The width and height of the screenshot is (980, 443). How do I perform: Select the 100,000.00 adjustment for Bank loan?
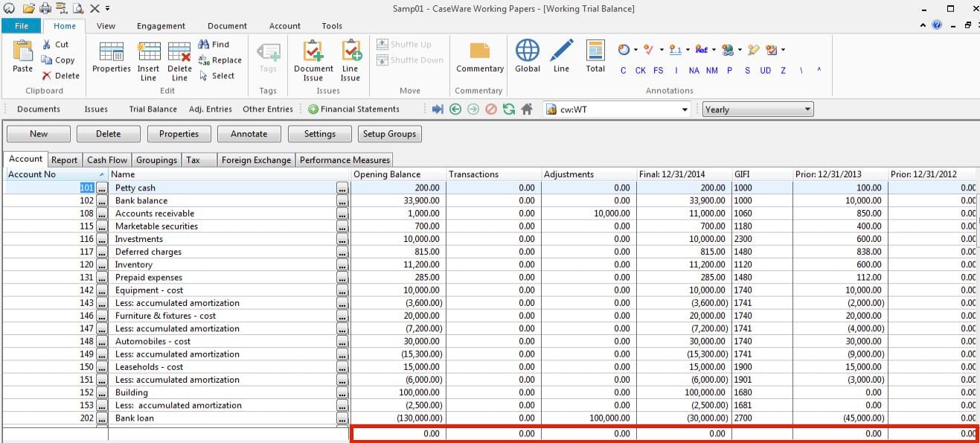(589, 418)
